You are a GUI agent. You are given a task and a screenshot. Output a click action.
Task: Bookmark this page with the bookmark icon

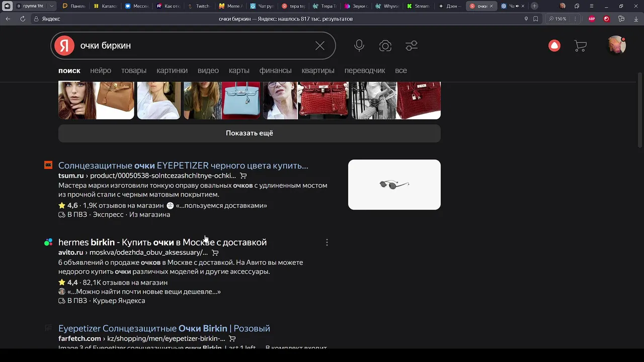tap(536, 19)
